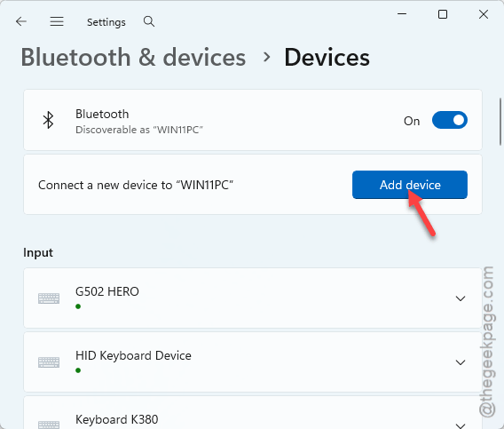This screenshot has height=429, width=504.
Task: Click the Add device button
Action: point(410,185)
